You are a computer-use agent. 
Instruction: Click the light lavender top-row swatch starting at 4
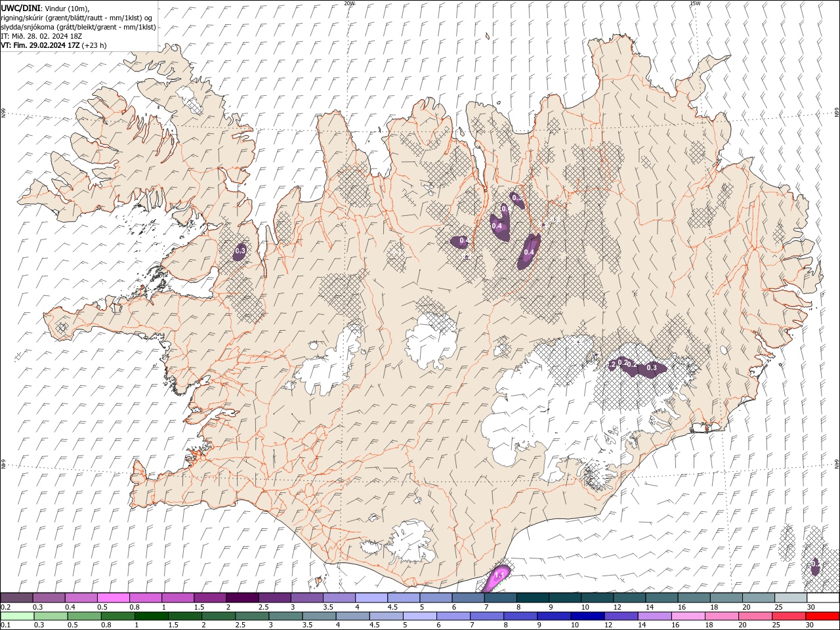point(371,598)
